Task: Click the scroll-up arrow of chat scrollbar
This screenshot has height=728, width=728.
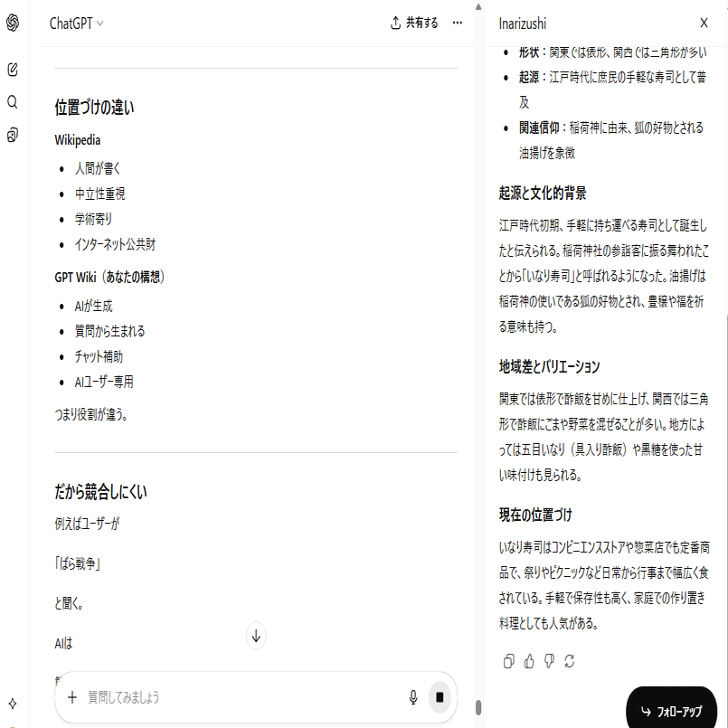Action: click(x=478, y=7)
